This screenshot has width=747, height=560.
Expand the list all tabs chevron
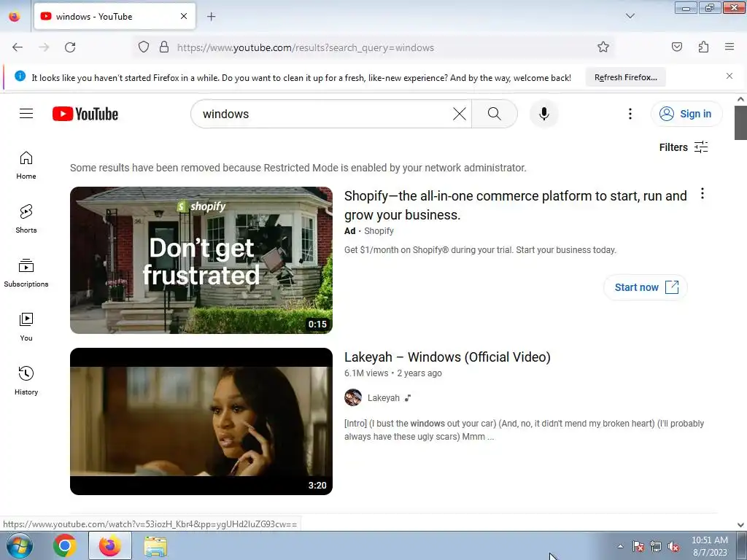[630, 16]
